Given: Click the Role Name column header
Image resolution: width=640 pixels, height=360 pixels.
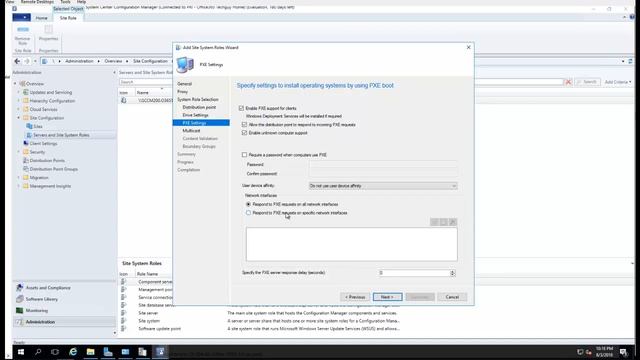Looking at the screenshot, I should [147, 274].
